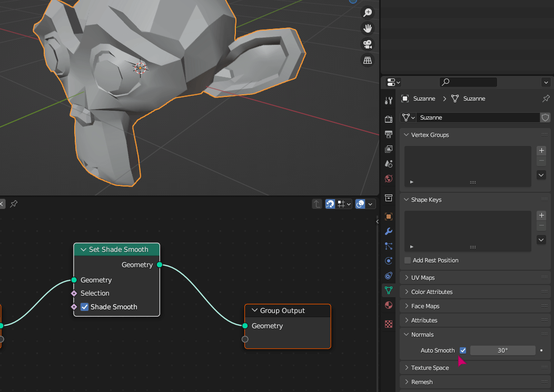
Task: Click the viewport pan hand icon
Action: [x=368, y=28]
